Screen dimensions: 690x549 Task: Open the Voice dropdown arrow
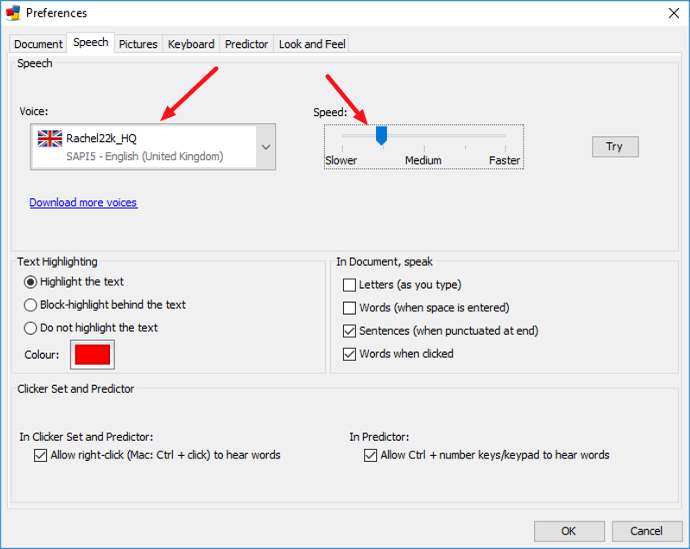click(265, 148)
